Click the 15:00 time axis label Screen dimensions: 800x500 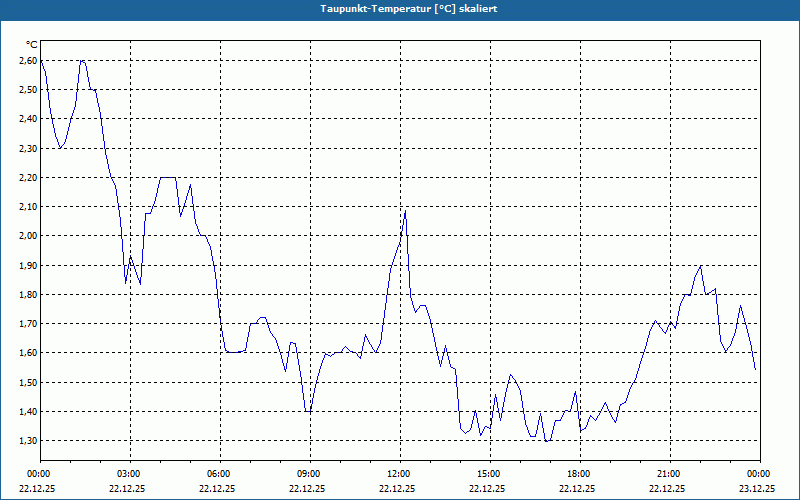click(x=490, y=474)
